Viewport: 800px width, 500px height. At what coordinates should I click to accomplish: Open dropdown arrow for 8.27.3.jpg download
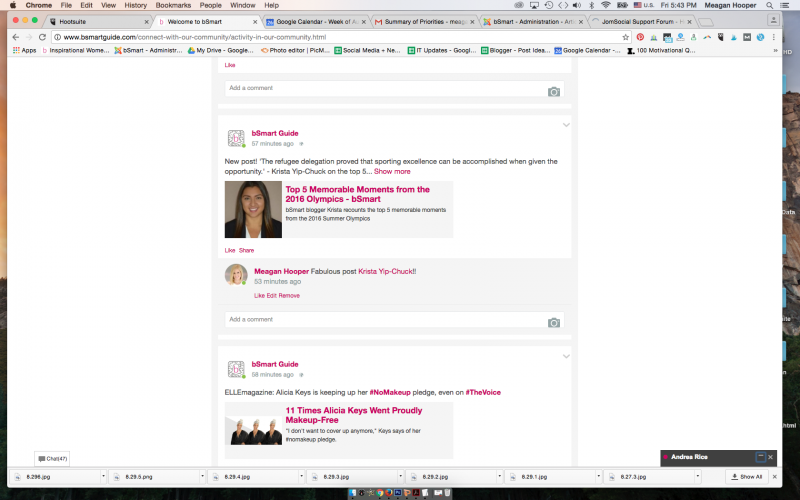[697, 477]
